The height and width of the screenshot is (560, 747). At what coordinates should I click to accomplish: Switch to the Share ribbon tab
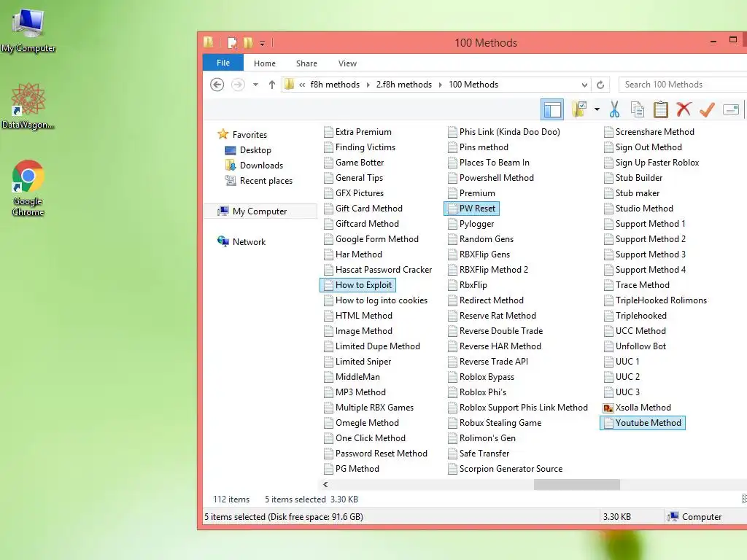[x=306, y=63]
